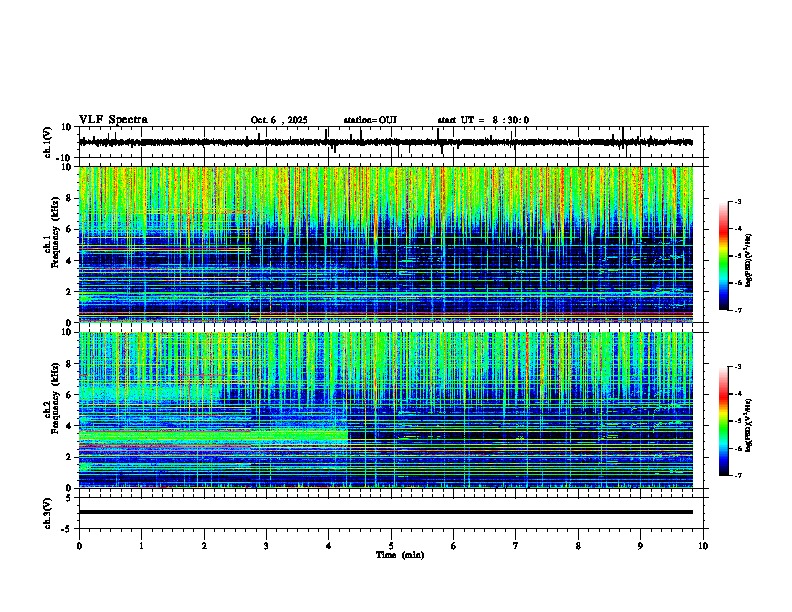The height and width of the screenshot is (612, 792).
Task: Click the "6" kHz tick on ch.2 spectrogram
Action: point(69,395)
